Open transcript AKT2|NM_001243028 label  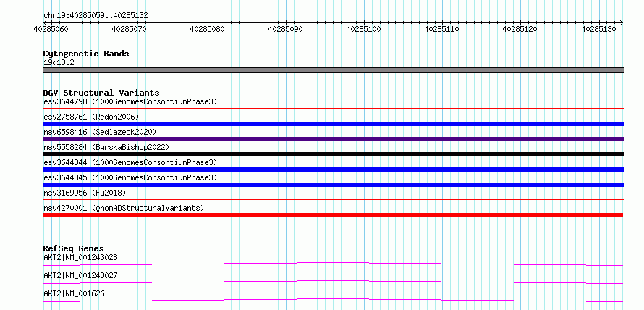(80, 257)
